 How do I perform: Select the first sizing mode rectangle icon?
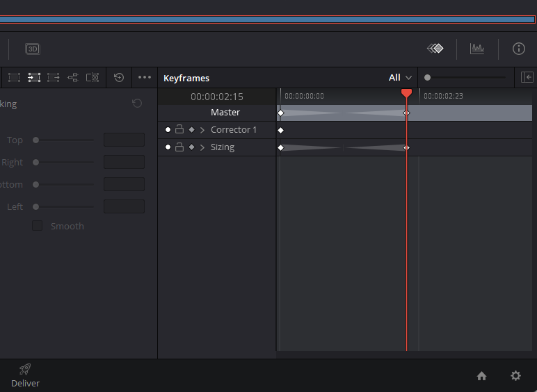[x=14, y=78]
